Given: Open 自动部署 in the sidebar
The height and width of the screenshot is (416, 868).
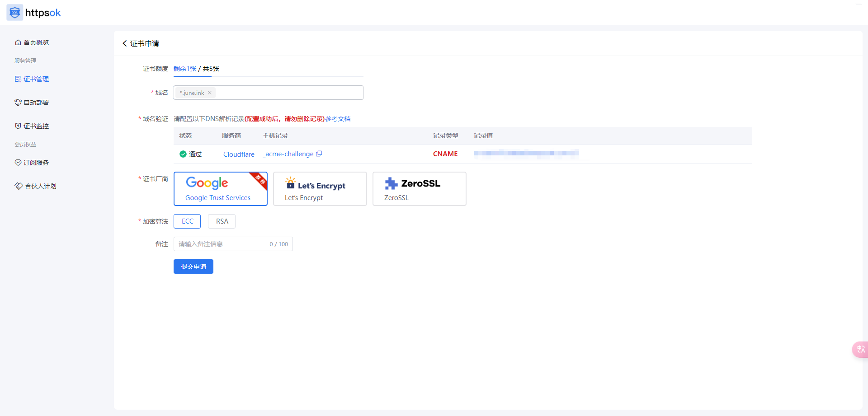Looking at the screenshot, I should pyautogui.click(x=32, y=103).
